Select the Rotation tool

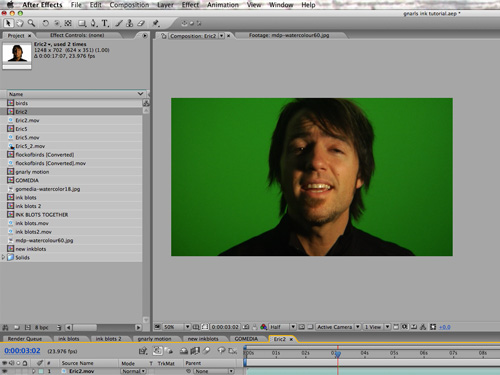[45, 23]
